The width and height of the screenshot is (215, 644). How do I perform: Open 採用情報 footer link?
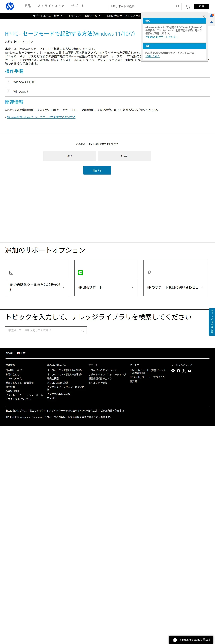coord(10,387)
